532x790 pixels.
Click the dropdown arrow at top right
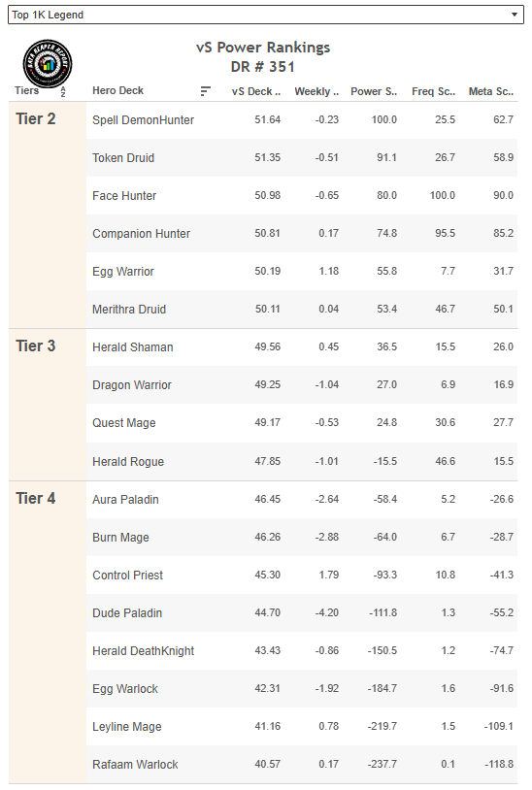click(x=514, y=15)
